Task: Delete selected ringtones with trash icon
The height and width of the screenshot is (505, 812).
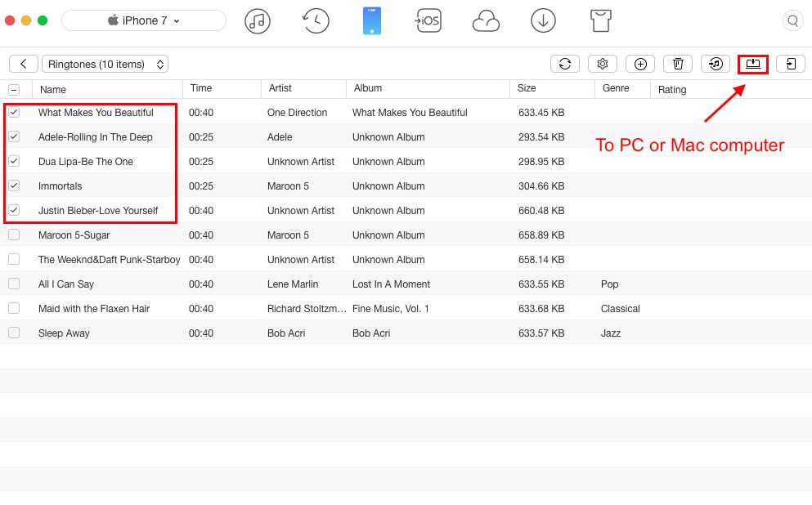Action: [678, 65]
